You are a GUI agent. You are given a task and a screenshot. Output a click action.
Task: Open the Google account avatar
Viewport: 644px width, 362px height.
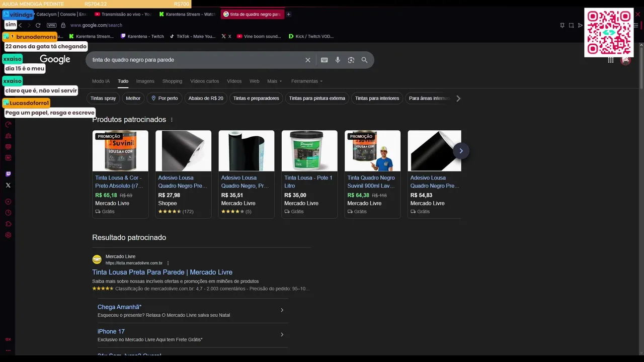[x=625, y=60]
